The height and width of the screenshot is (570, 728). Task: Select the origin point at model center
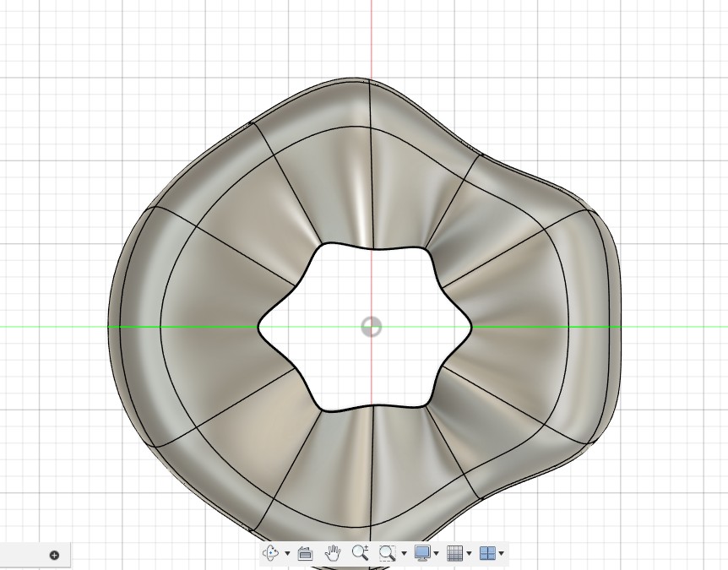(371, 327)
